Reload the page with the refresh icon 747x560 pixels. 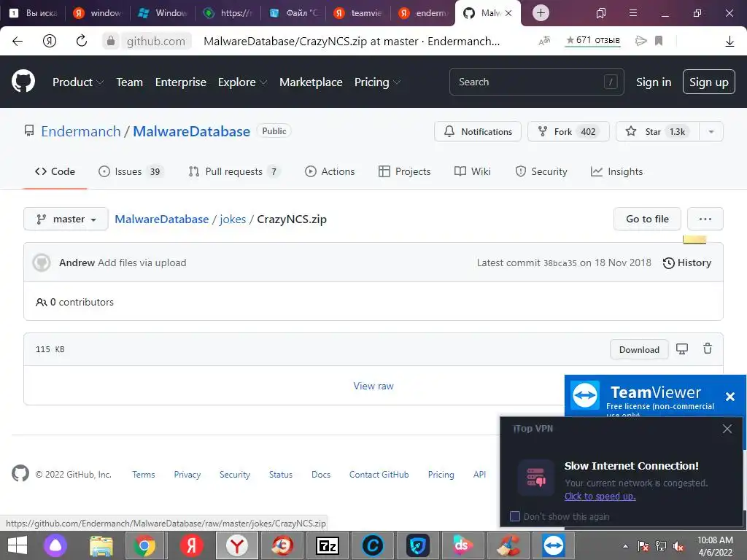point(82,41)
